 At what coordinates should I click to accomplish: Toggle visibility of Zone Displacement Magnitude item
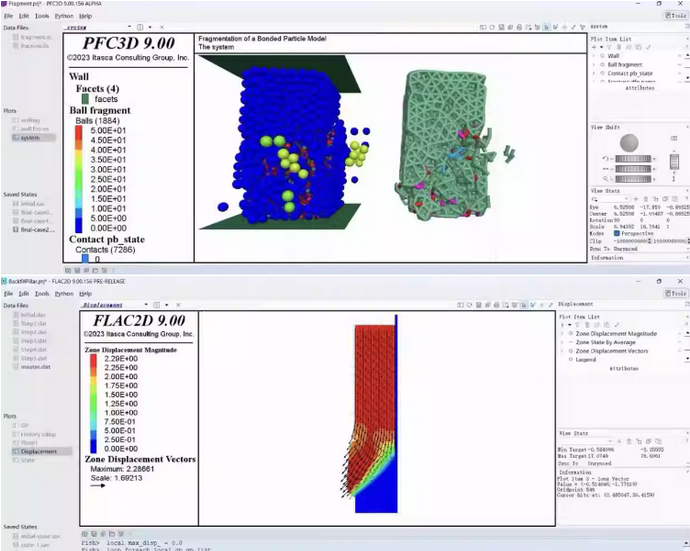(x=571, y=334)
